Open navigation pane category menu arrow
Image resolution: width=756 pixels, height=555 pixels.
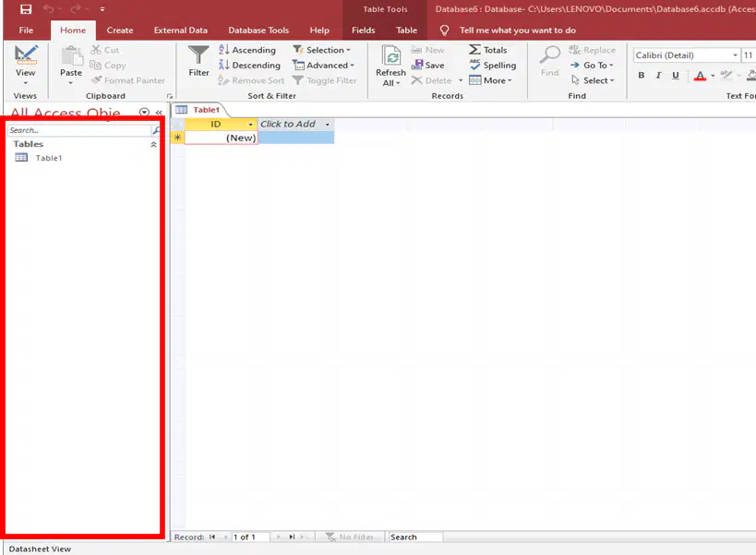point(144,113)
